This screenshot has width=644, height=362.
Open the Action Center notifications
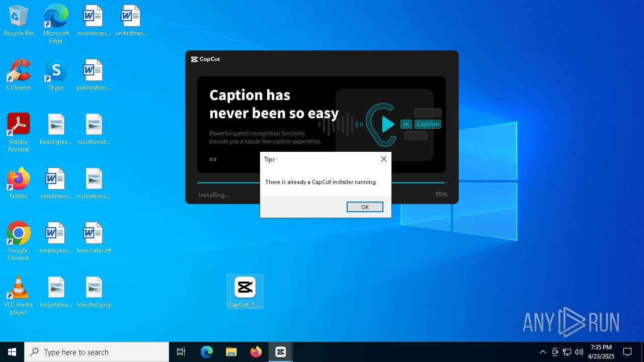tap(627, 352)
